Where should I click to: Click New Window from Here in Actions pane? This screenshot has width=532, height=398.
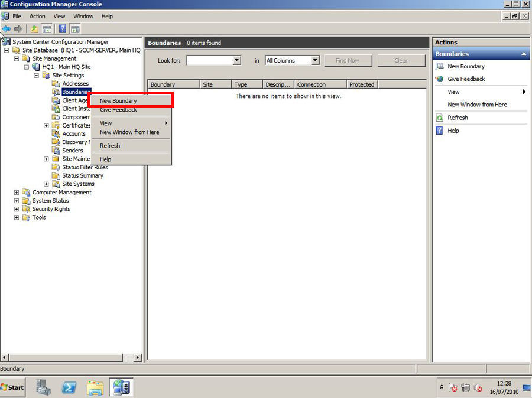point(478,105)
